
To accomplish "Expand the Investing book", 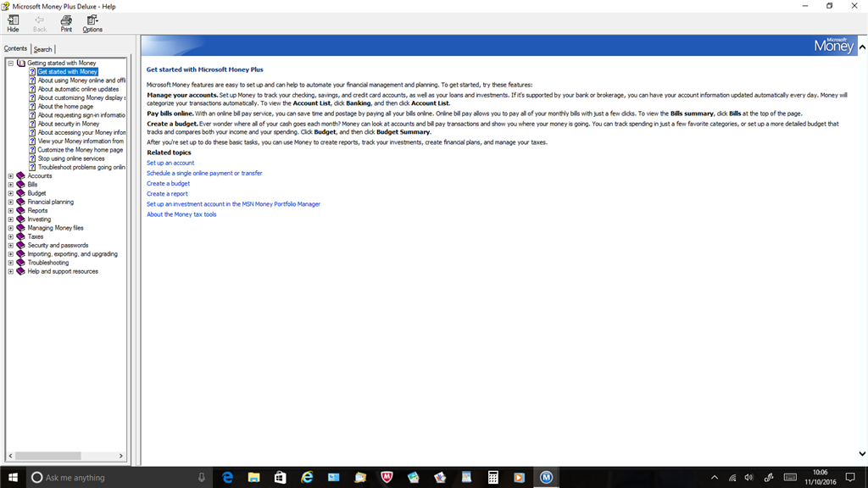I will 10,219.
